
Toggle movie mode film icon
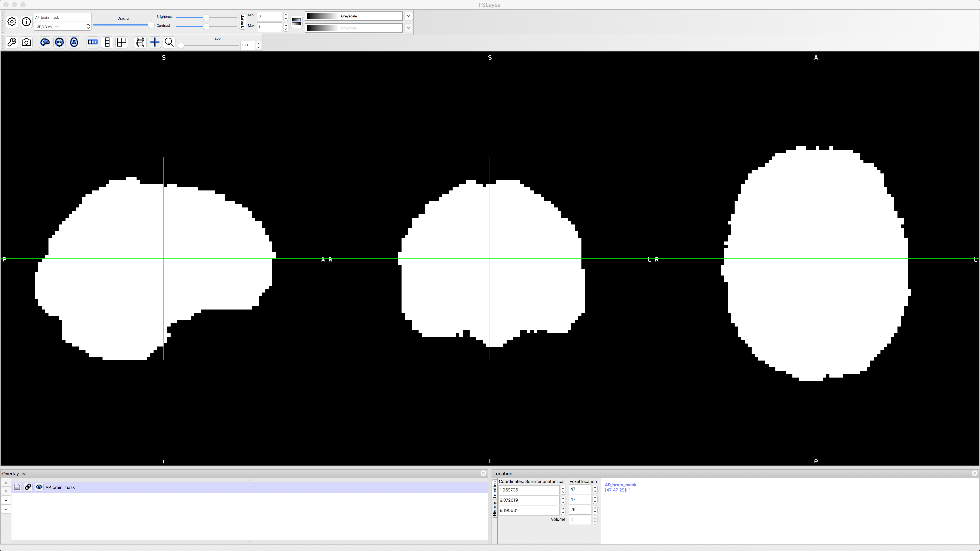(140, 42)
